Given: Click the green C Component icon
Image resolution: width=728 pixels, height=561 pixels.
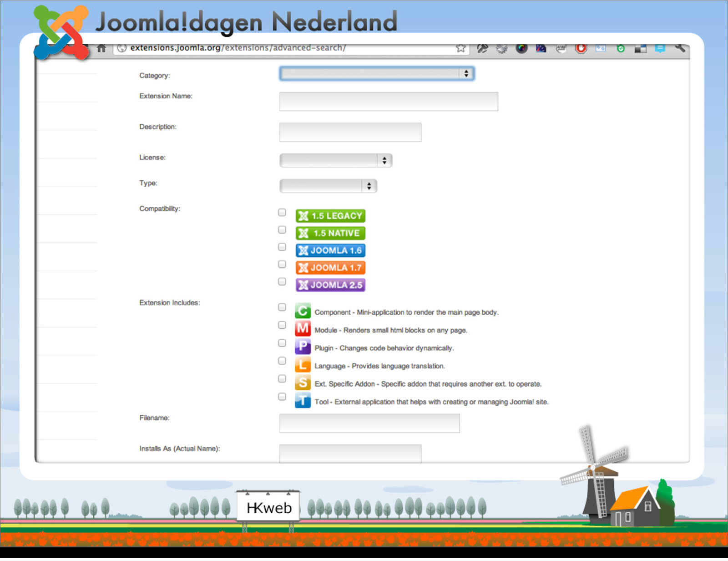Looking at the screenshot, I should [x=303, y=311].
